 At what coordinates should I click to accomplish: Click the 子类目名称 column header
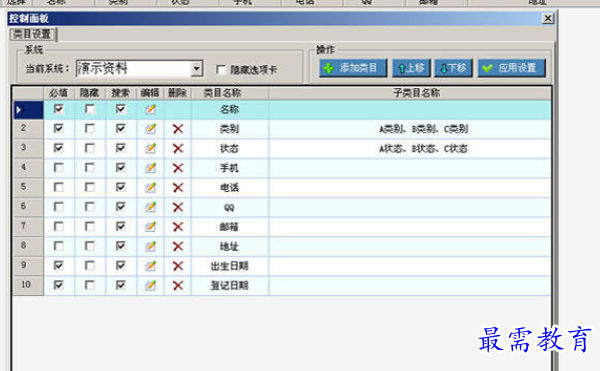[410, 93]
